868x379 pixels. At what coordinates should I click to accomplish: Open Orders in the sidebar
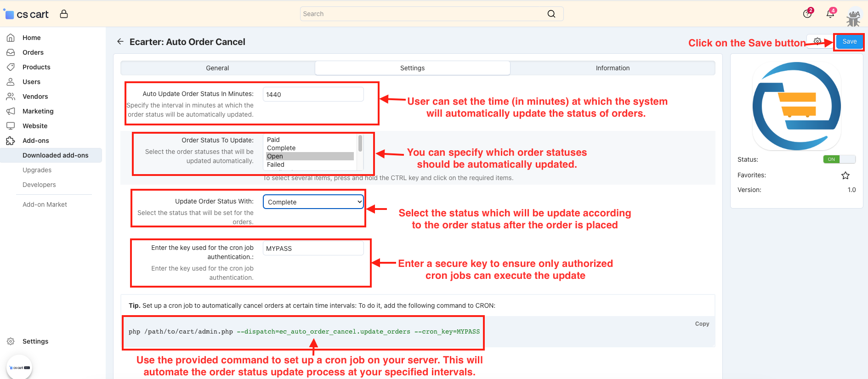pos(33,52)
